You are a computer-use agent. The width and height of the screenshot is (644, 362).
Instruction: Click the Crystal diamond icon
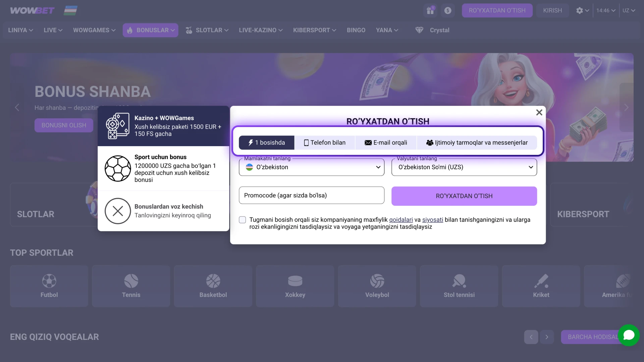coord(419,30)
